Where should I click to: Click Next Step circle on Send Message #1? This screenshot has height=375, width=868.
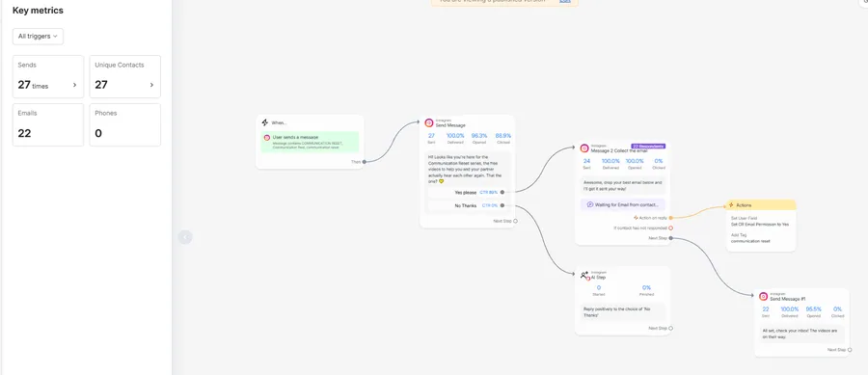click(851, 350)
